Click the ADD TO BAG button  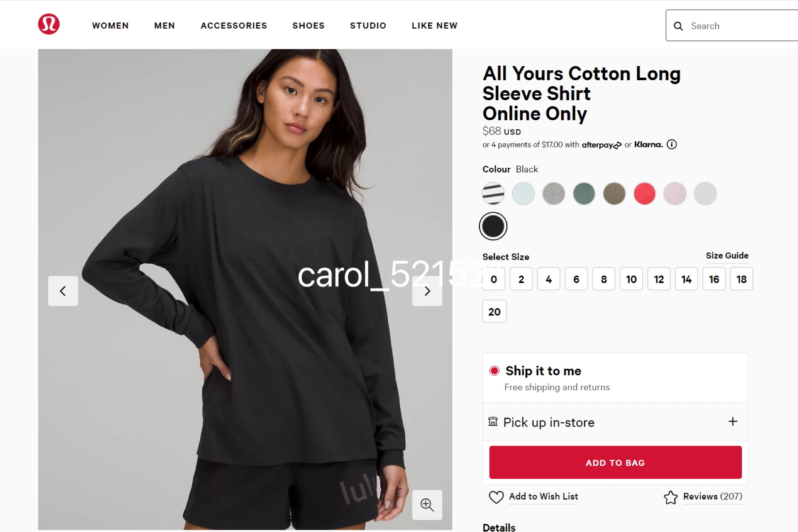point(615,463)
